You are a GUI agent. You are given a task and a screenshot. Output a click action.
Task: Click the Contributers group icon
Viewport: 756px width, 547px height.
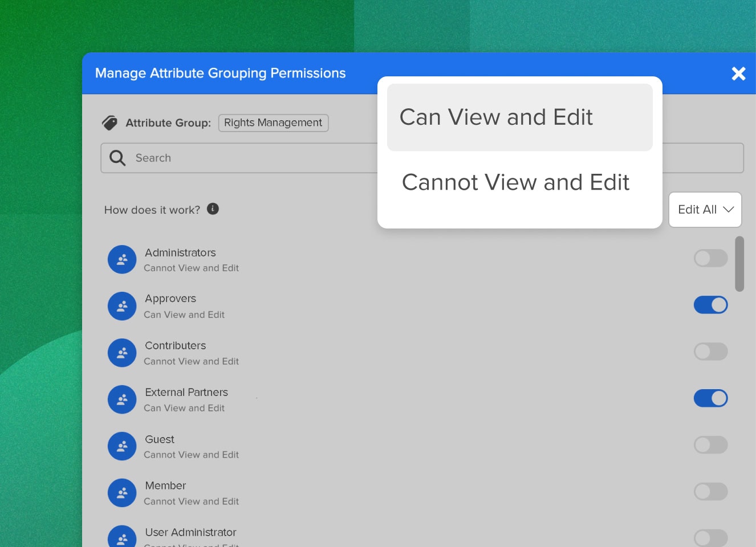[121, 353]
